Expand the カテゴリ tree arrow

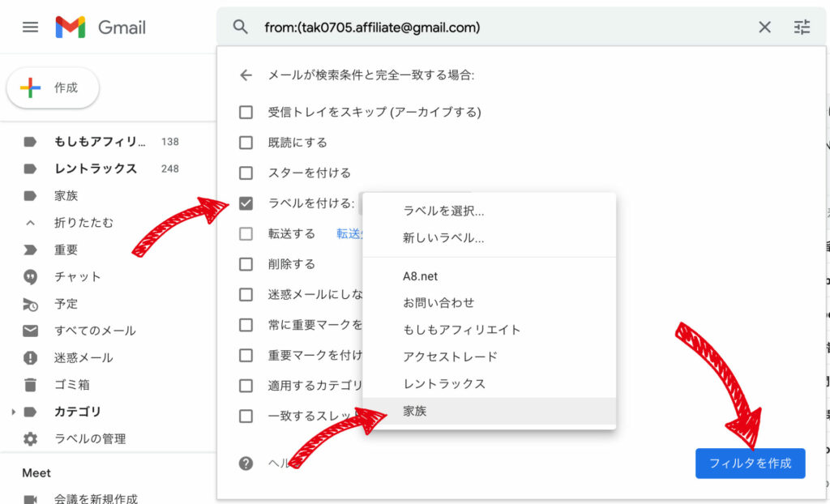13,412
